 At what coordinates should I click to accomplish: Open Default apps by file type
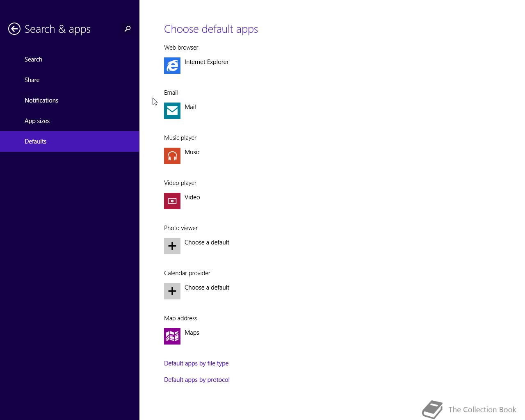(x=196, y=363)
